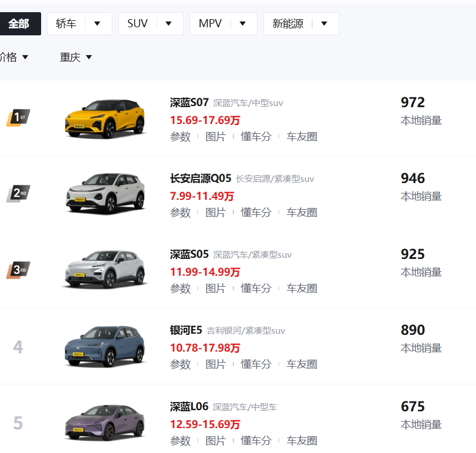The width and height of the screenshot is (476, 453).
Task: View 图片 for 银河E5
Action: (215, 364)
